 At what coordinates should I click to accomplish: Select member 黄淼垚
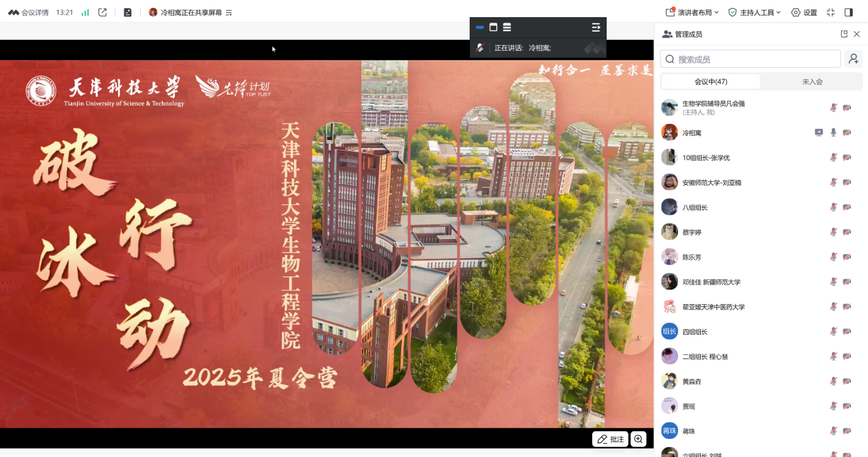tap(762, 381)
